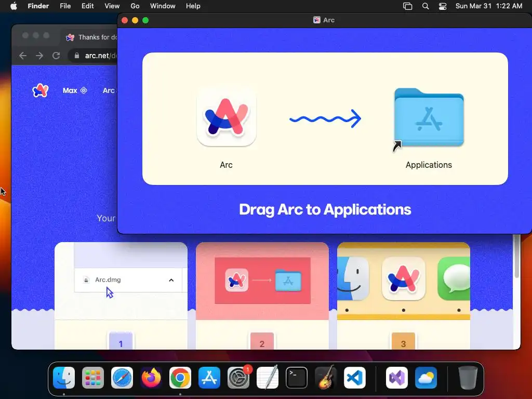Open the Finder menu
The height and width of the screenshot is (399, 532).
tap(38, 6)
